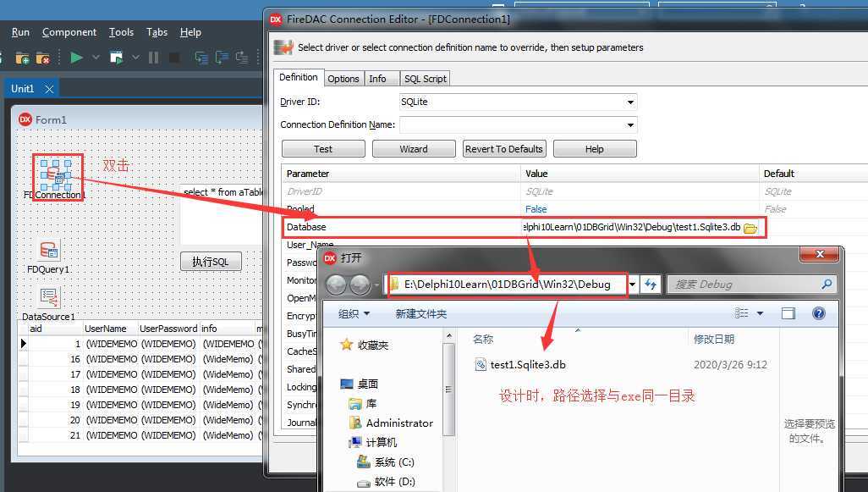Open the Connection Definition Name dropdown

click(630, 124)
